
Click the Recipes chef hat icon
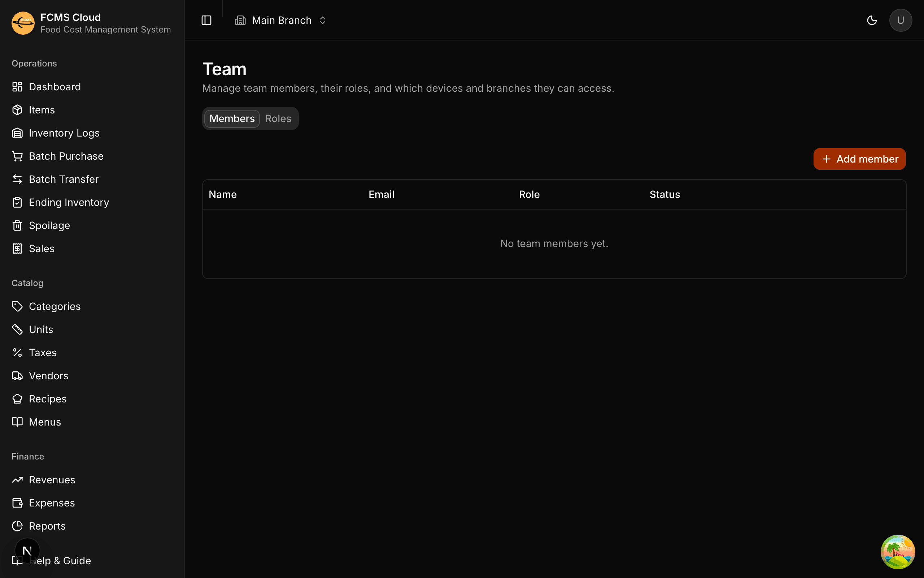(17, 399)
